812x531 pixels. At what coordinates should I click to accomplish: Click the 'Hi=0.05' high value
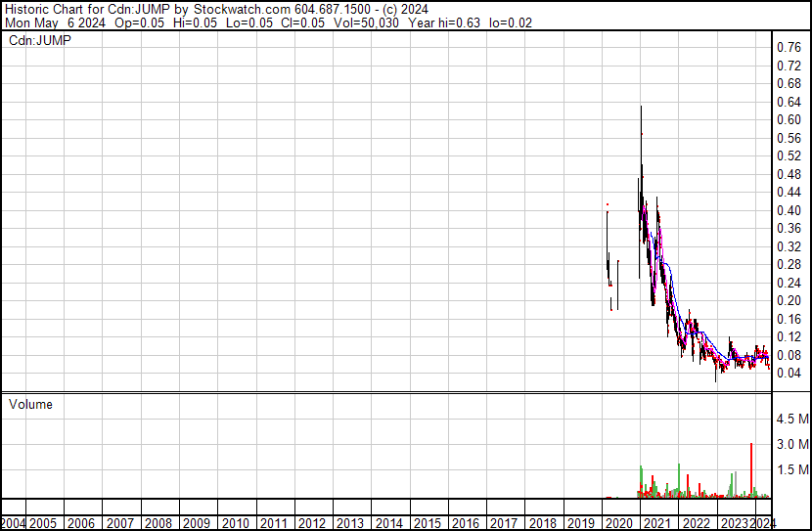point(196,22)
